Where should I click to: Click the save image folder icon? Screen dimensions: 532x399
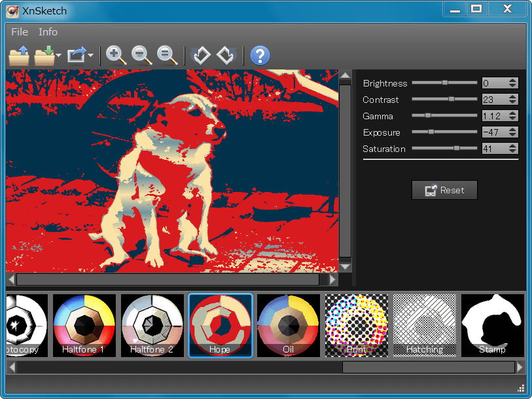(44, 56)
